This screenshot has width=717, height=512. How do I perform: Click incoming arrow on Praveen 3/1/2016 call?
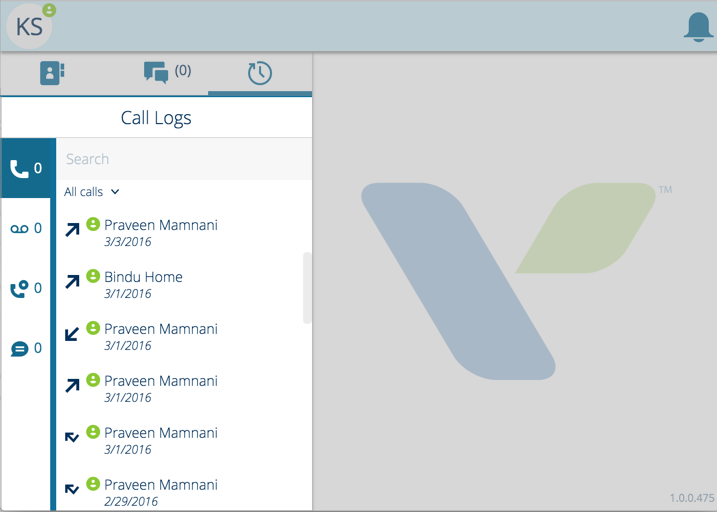[72, 334]
